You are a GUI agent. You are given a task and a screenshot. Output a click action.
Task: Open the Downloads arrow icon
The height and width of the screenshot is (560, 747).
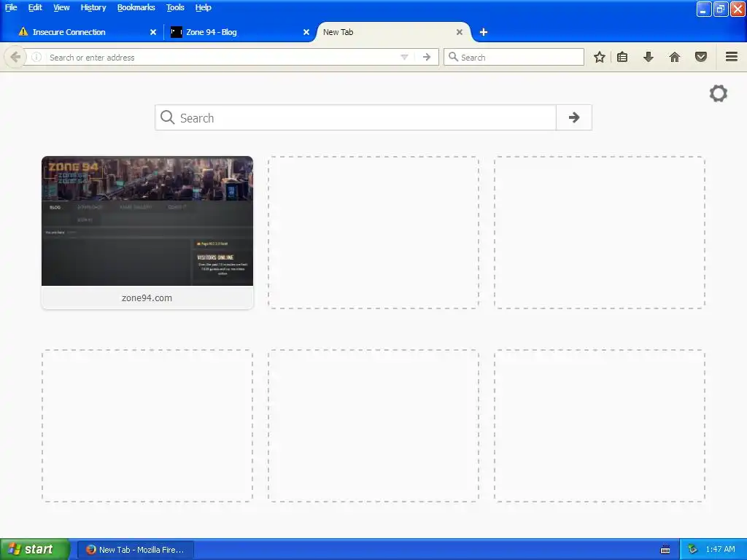click(648, 57)
